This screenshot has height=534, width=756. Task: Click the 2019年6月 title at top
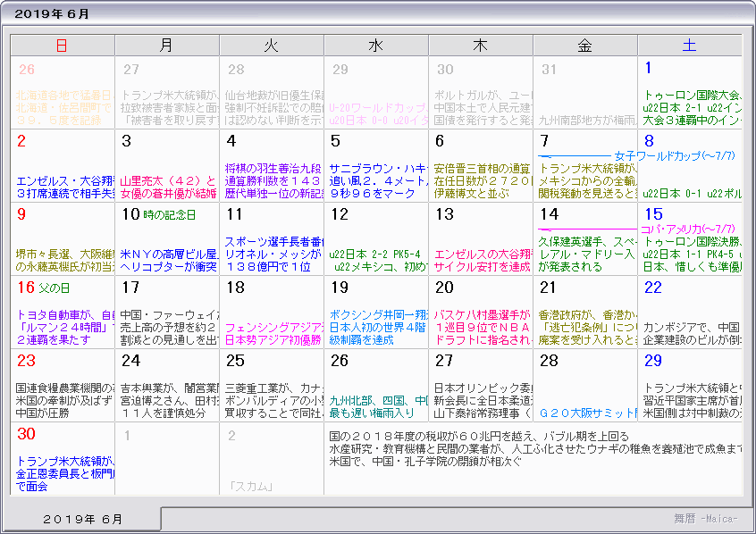53,14
